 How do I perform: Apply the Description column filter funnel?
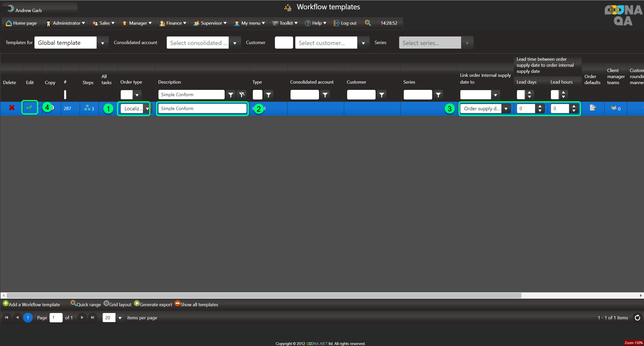point(230,95)
